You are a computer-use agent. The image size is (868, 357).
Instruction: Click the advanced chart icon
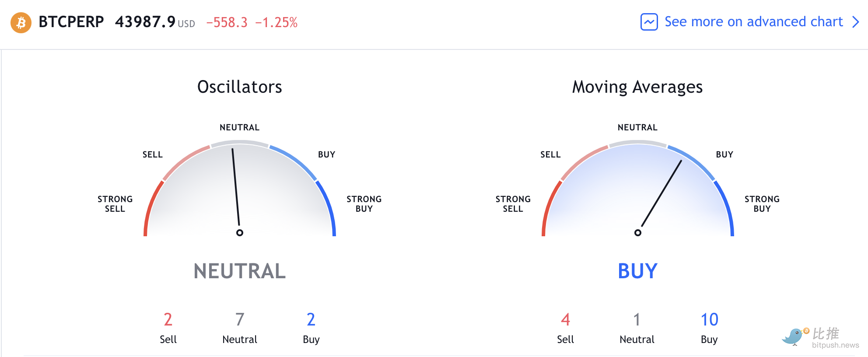point(649,22)
